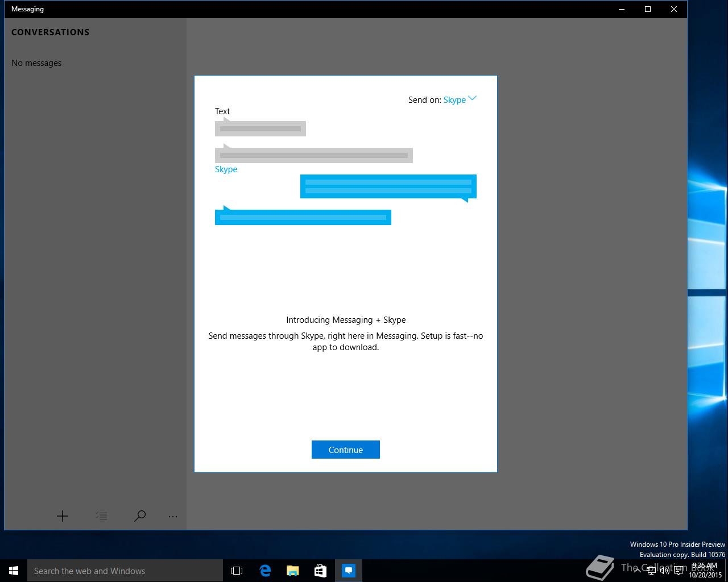The height and width of the screenshot is (582, 728).
Task: Click the No messages text
Action: (x=36, y=63)
